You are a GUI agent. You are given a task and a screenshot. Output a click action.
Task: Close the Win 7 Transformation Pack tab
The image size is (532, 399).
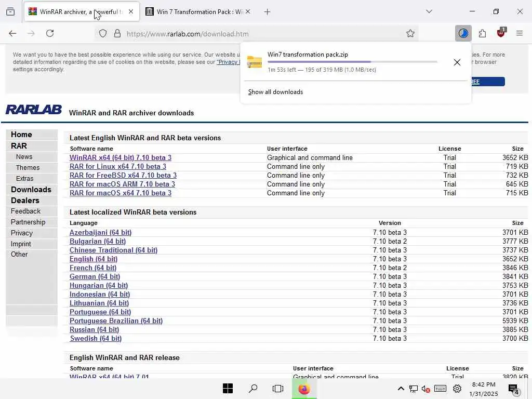[248, 11]
